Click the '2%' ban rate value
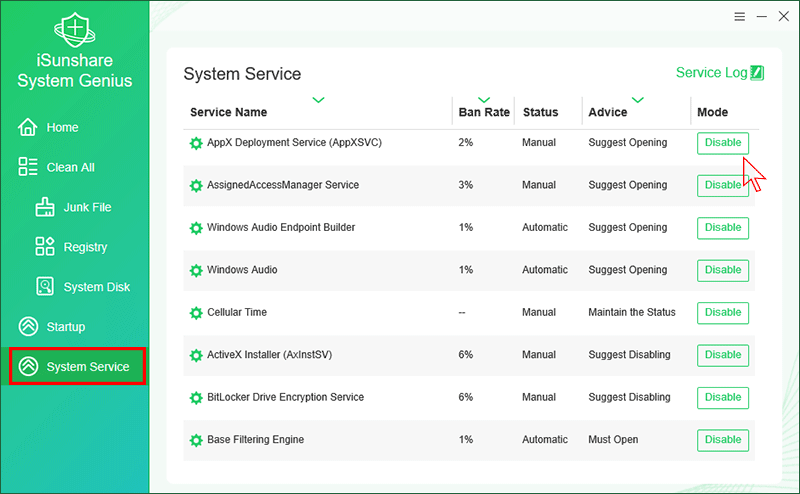Screen dimensions: 800x494 coord(465,142)
